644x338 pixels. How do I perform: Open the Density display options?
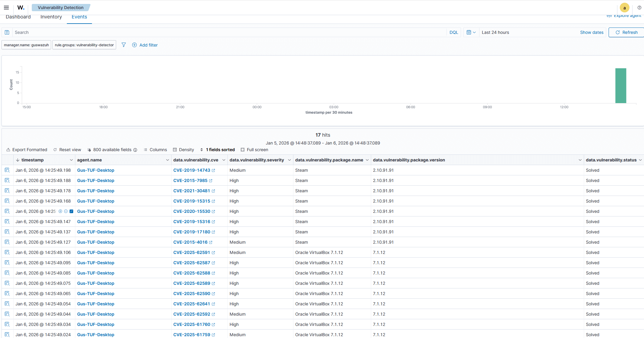[183, 150]
